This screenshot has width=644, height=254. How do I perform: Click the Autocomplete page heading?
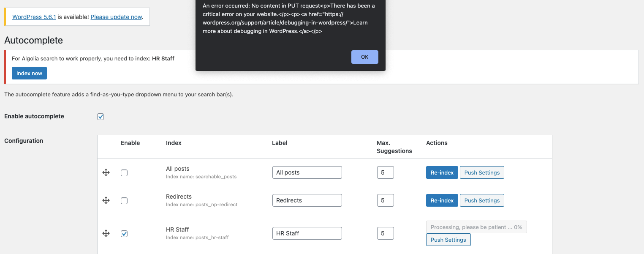pos(33,41)
